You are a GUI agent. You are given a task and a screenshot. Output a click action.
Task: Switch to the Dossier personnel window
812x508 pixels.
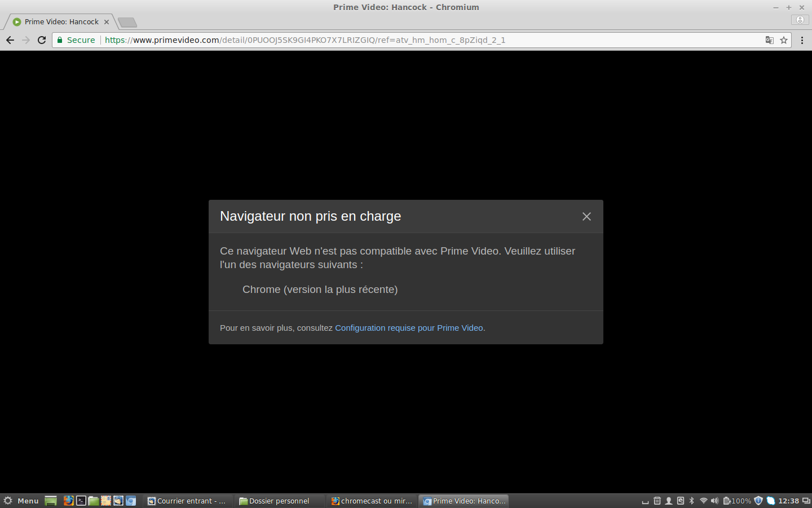[279, 501]
